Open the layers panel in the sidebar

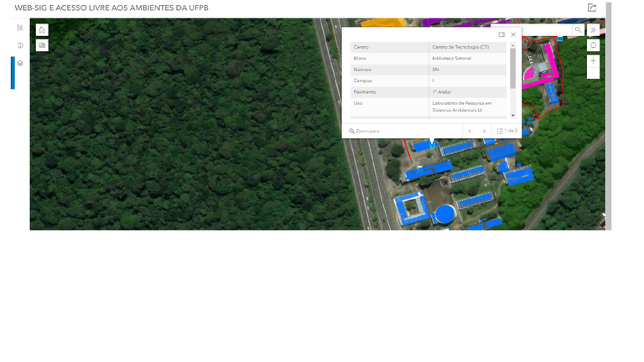point(20,63)
